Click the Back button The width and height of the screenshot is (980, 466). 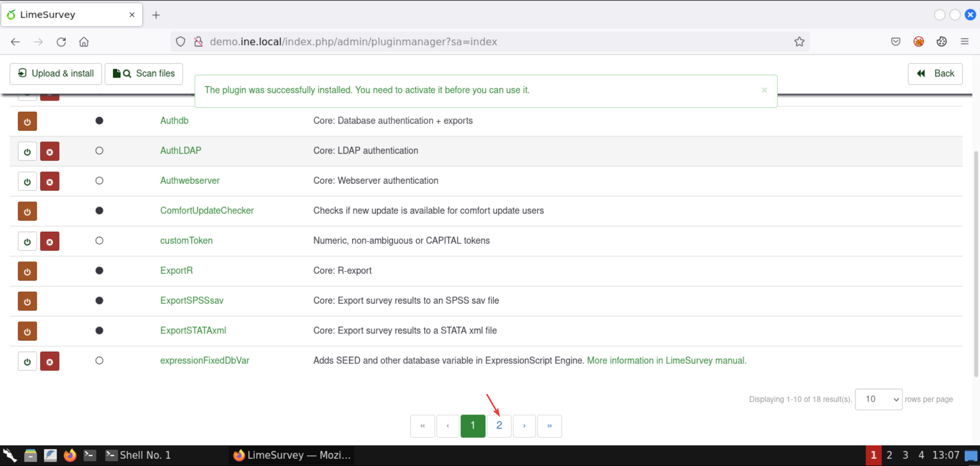point(935,73)
